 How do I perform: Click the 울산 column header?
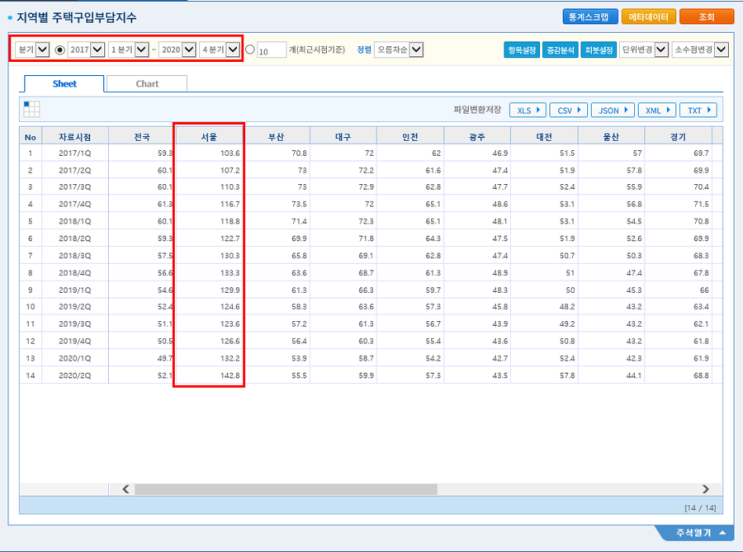[x=611, y=137]
